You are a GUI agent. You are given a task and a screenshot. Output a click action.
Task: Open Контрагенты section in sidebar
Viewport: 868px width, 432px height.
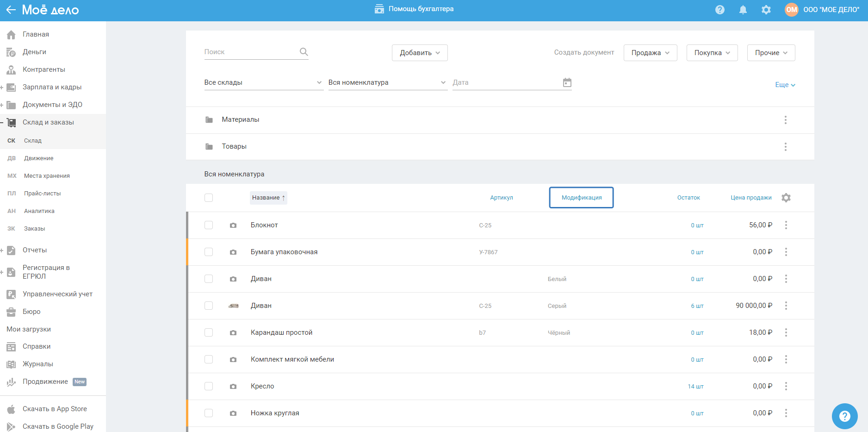click(x=44, y=69)
